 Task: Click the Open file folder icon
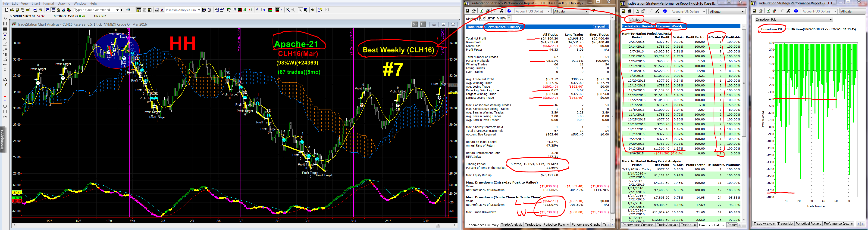pyautogui.click(x=12, y=10)
